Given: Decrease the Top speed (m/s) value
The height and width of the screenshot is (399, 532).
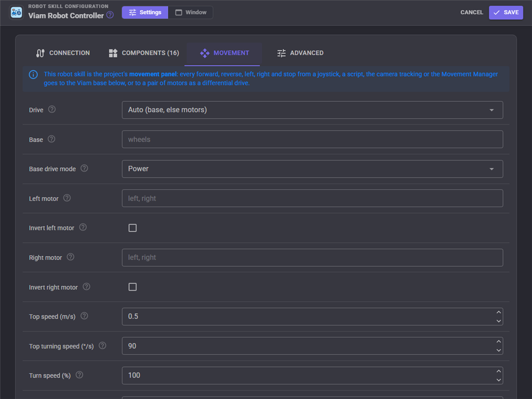Looking at the screenshot, I should click(498, 321).
